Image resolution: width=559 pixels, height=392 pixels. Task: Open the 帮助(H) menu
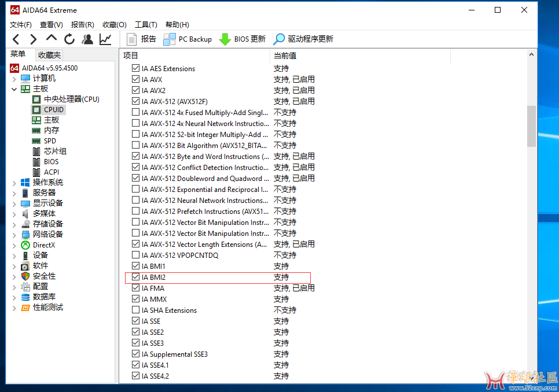tap(177, 24)
